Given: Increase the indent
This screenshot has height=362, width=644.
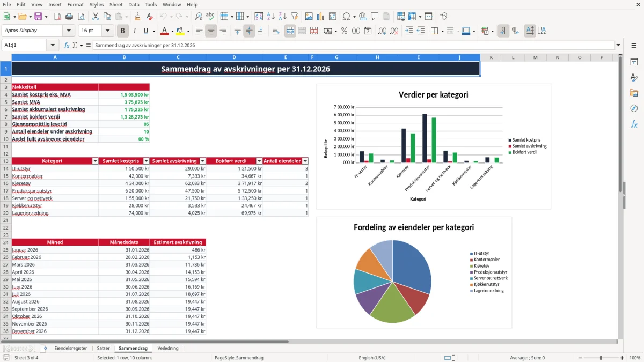Looking at the screenshot, I should [x=409, y=31].
